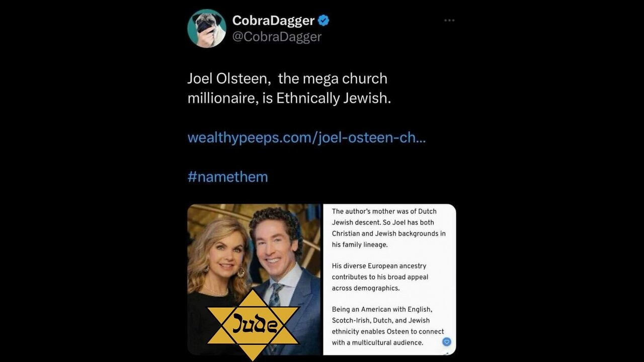The width and height of the screenshot is (644, 362).
Task: Open the @CobraDagger handle link
Action: pos(277,37)
